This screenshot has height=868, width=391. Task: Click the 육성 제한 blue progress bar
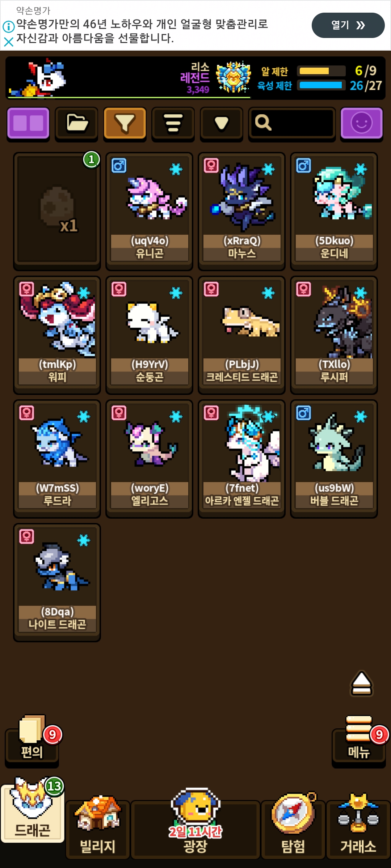(321, 85)
